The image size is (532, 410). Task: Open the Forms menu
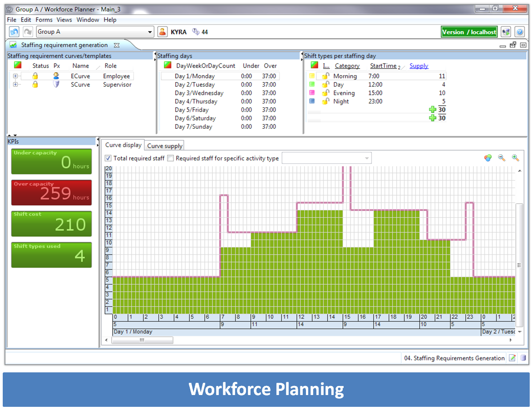[x=44, y=20]
